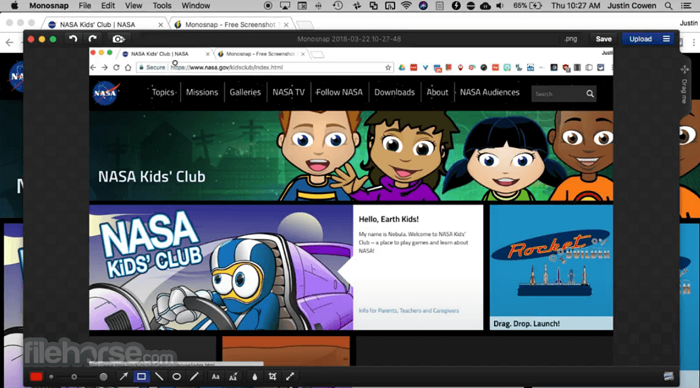
Task: Open the View menu
Action: [x=133, y=6]
